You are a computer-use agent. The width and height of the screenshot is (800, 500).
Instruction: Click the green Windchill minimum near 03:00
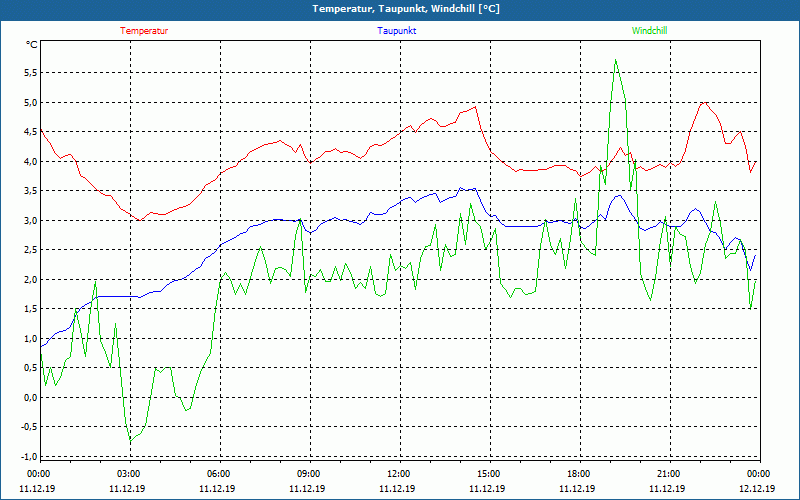point(131,440)
